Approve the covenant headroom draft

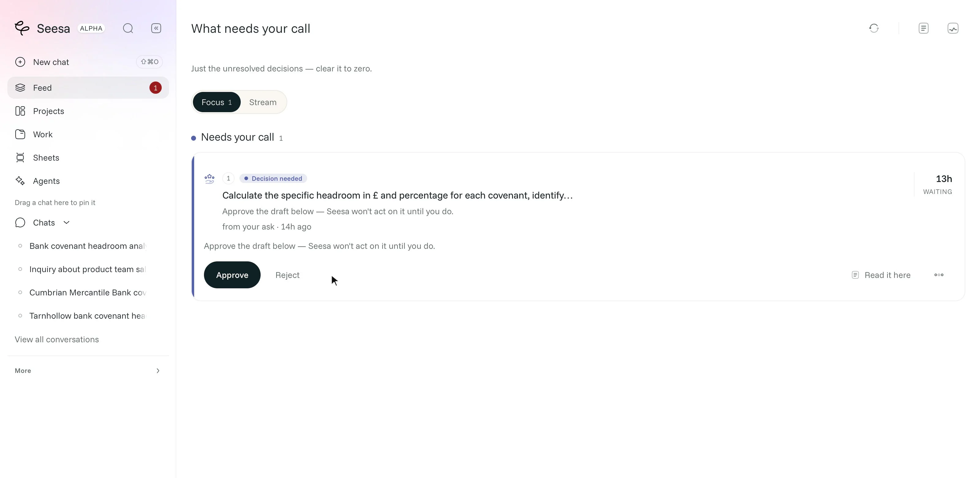[x=232, y=275]
